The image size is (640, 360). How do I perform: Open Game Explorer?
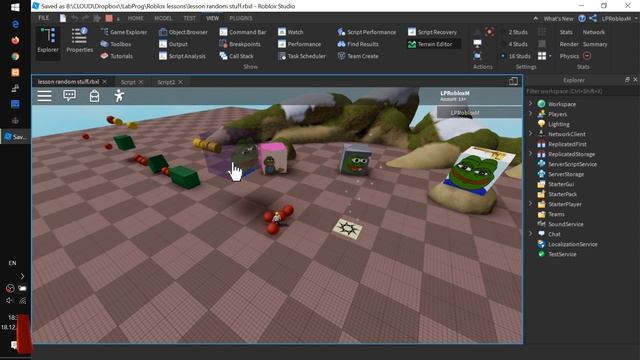tap(124, 32)
